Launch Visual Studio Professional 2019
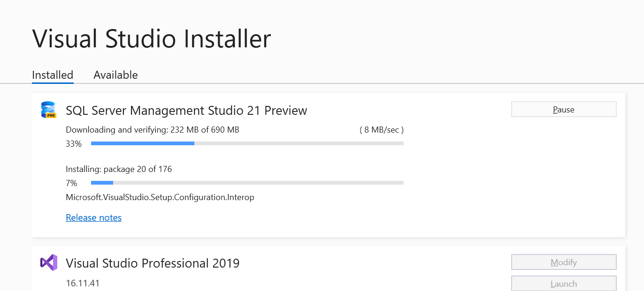Image resolution: width=644 pixels, height=291 pixels. (563, 284)
